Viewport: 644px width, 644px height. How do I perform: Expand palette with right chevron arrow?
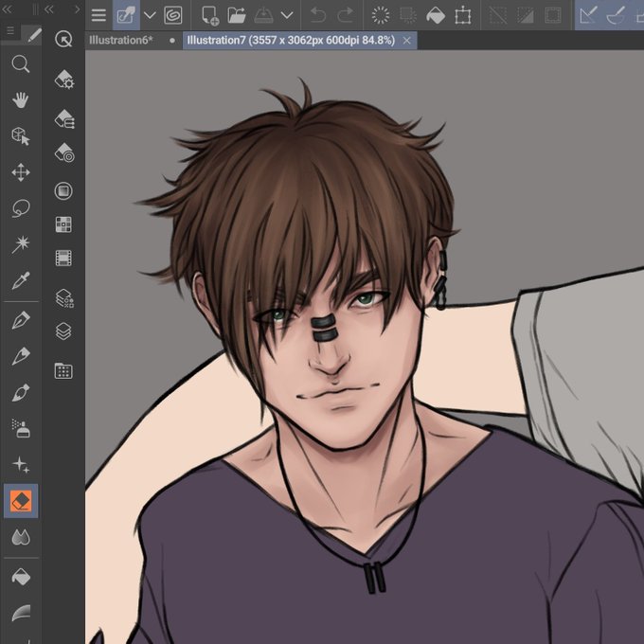(77, 9)
